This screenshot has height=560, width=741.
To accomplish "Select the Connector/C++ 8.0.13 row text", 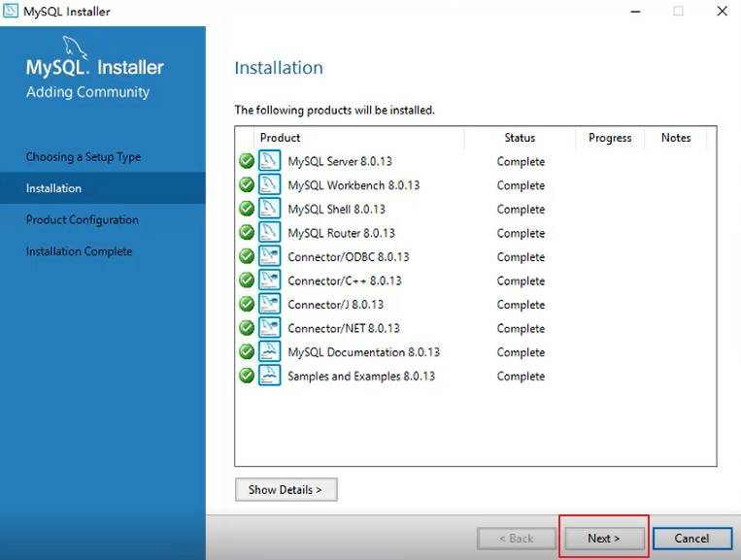I will [x=345, y=280].
